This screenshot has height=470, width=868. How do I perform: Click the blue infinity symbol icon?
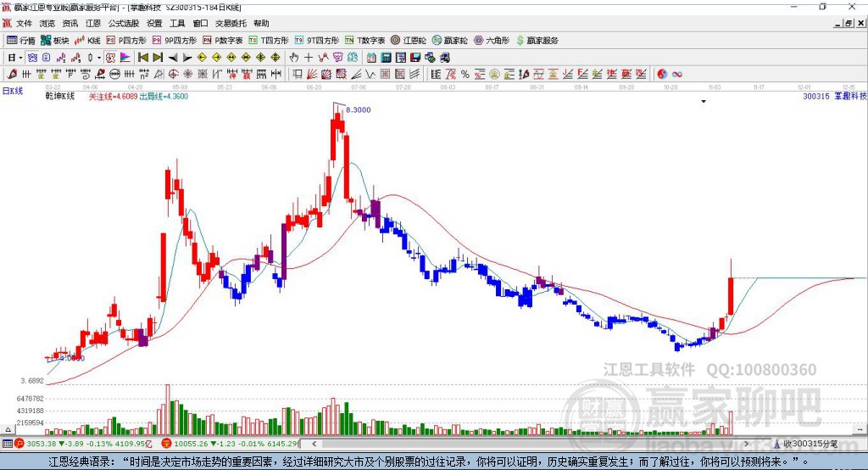point(677,75)
